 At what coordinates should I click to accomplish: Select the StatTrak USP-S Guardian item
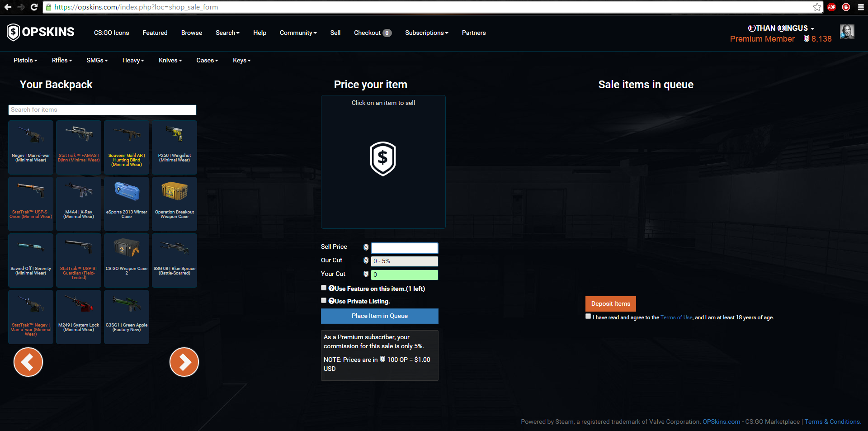(79, 260)
